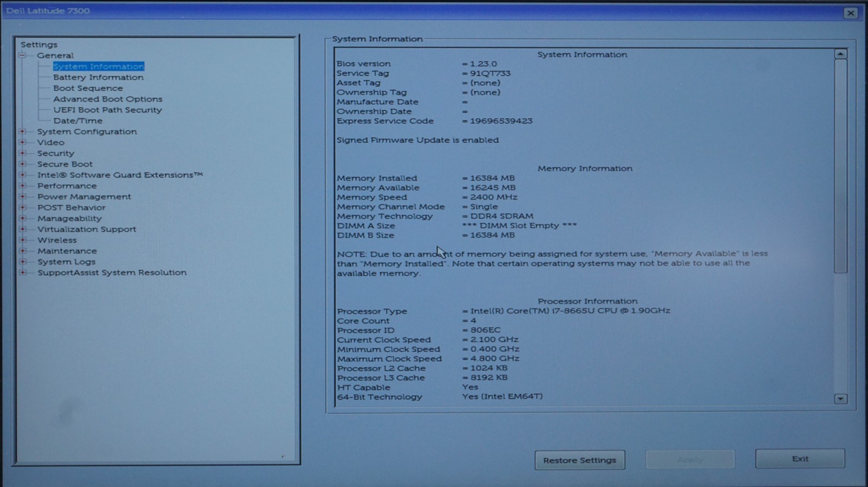
Task: Expand Intel Software Guard Extensions node
Action: point(22,175)
